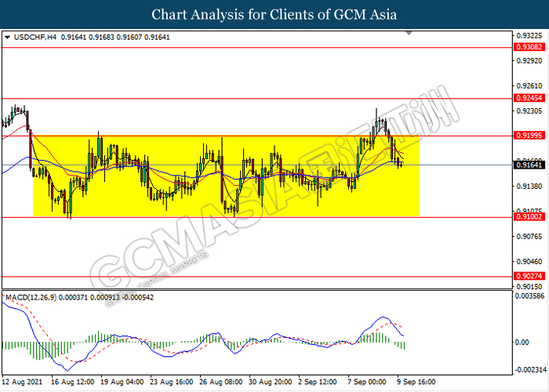The height and width of the screenshot is (392, 549).
Task: Select the 0.93082 red price label
Action: click(525, 47)
